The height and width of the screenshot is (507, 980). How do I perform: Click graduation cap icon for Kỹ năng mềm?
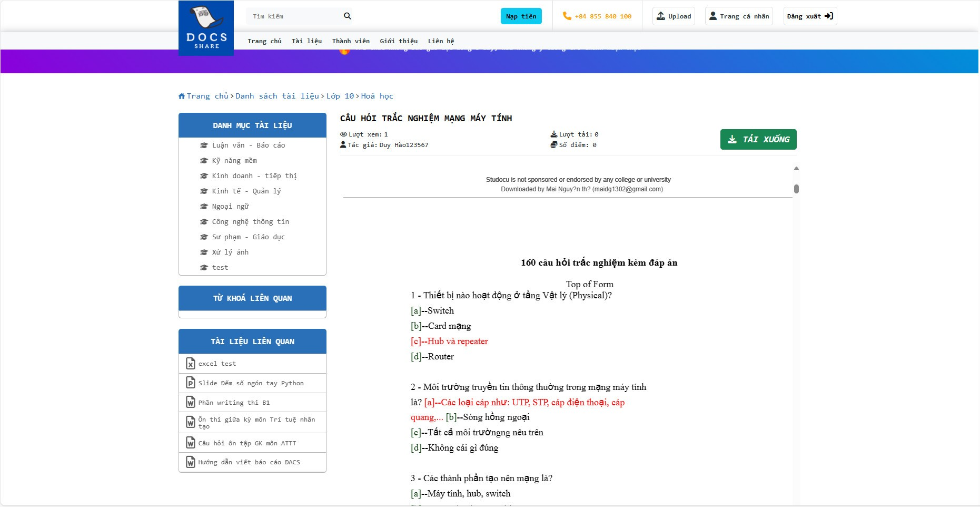click(204, 161)
